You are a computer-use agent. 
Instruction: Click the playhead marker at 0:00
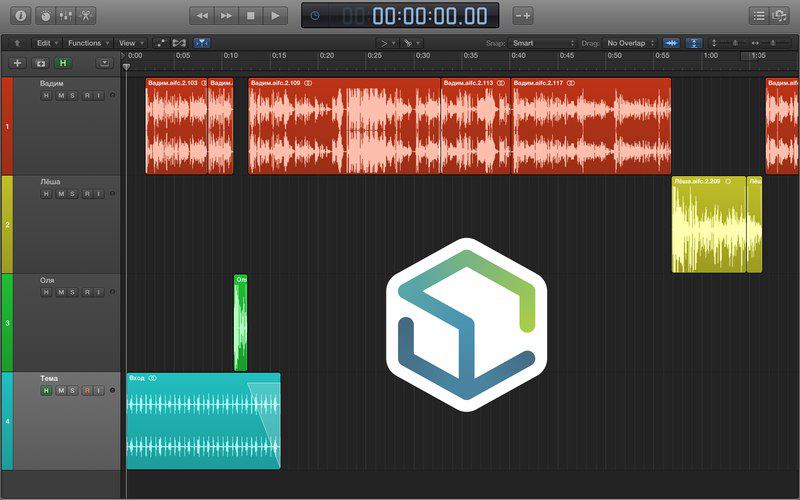coord(127,67)
